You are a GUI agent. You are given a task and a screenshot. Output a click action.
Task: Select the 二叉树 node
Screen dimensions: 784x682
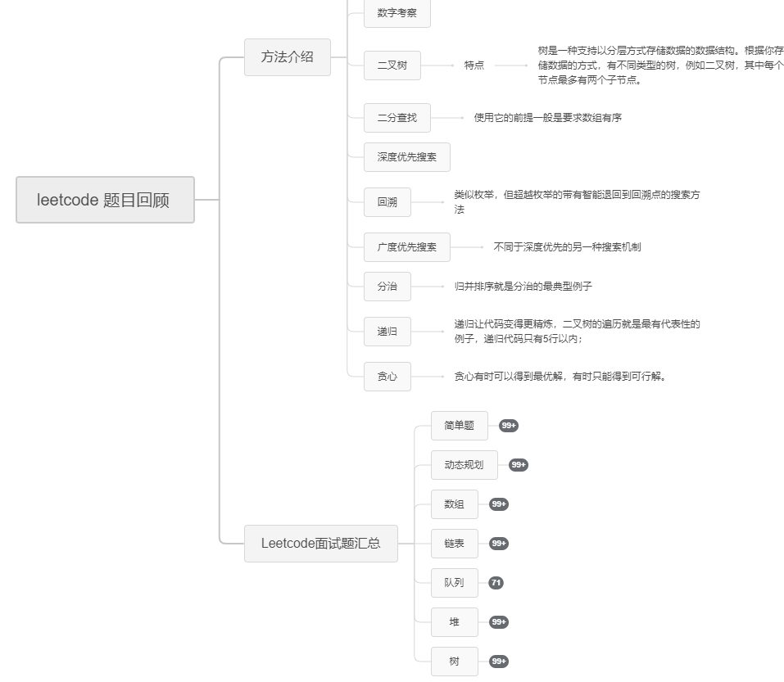click(x=392, y=65)
